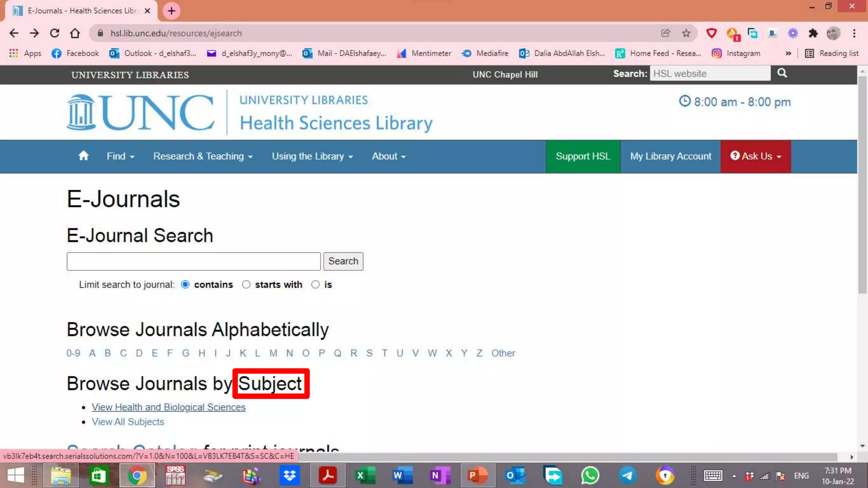This screenshot has height=488, width=868.
Task: Open View Health and Biological Sciences link
Action: (x=169, y=407)
